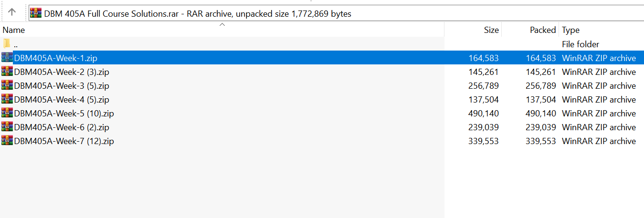Click the DBM405A-Week-4 (5).zip archive icon
Viewport: 644px width, 218px height.
pos(7,100)
